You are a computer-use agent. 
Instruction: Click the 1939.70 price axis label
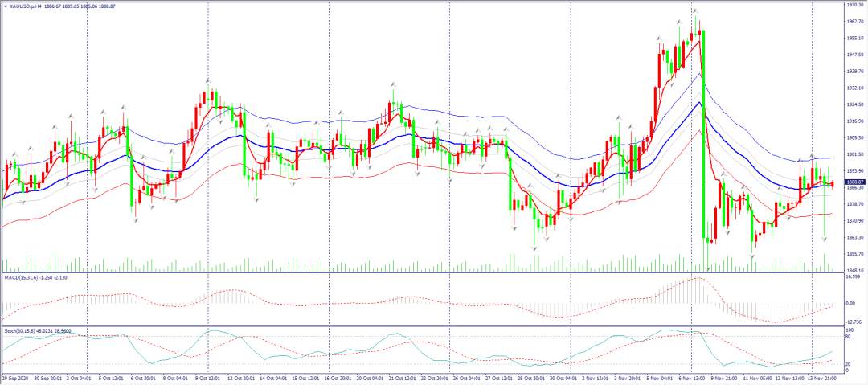856,72
